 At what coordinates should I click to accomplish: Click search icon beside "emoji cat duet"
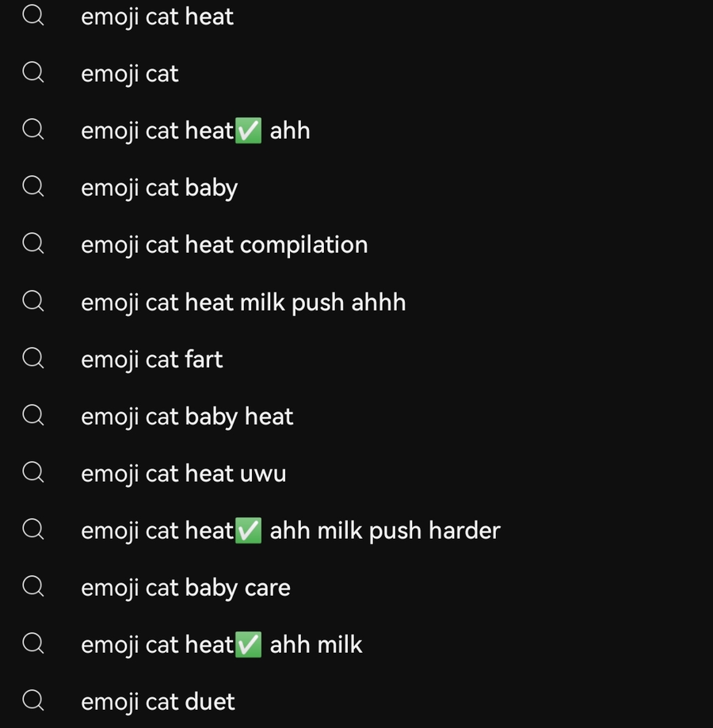coord(33,700)
